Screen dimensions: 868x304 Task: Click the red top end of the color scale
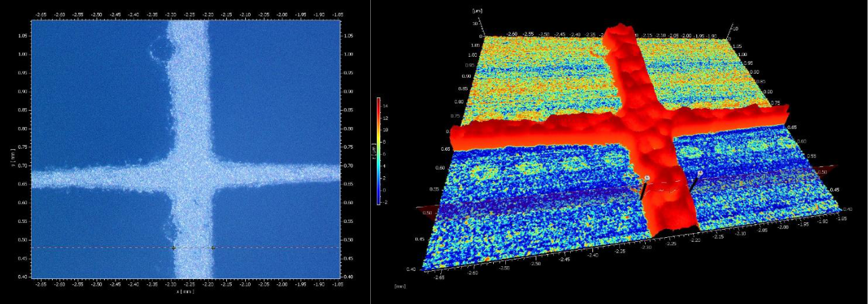pos(379,101)
